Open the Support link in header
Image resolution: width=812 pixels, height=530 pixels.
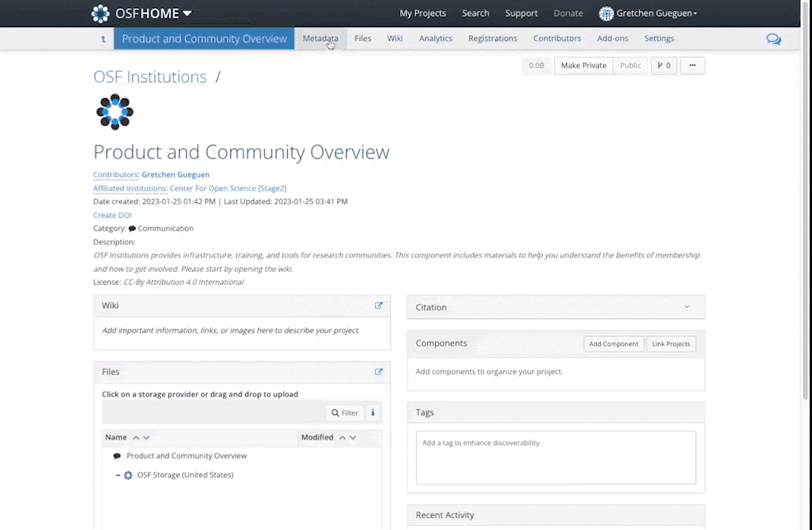point(521,13)
